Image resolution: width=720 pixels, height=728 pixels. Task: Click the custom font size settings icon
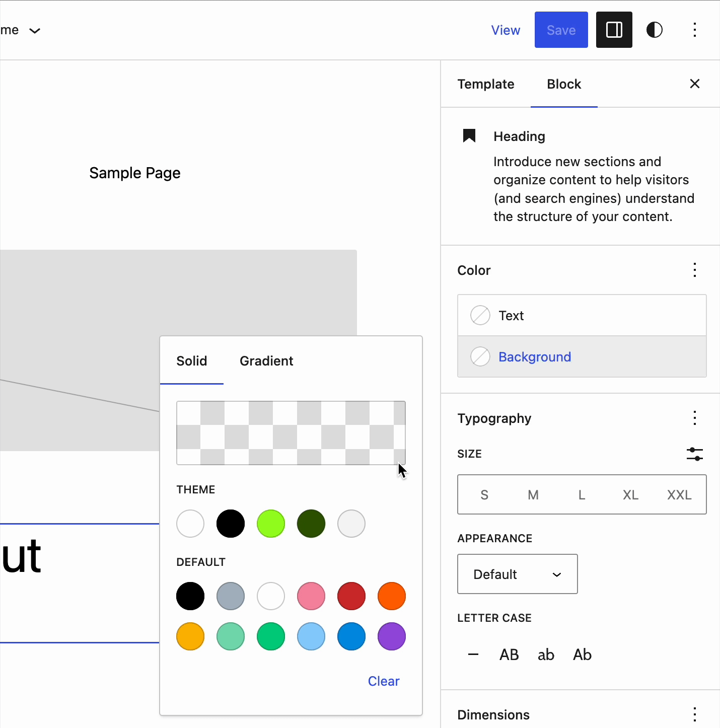tap(695, 454)
